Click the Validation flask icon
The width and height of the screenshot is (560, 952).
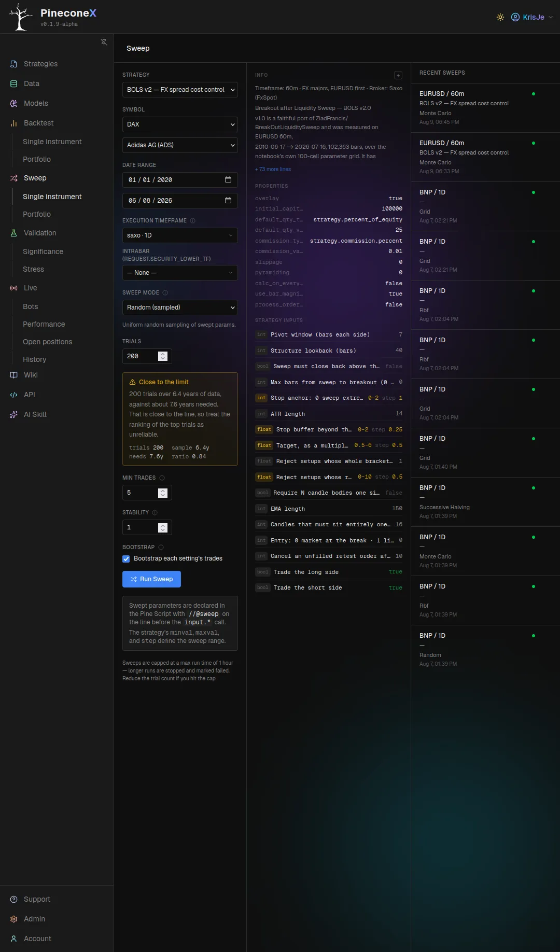[x=14, y=233]
